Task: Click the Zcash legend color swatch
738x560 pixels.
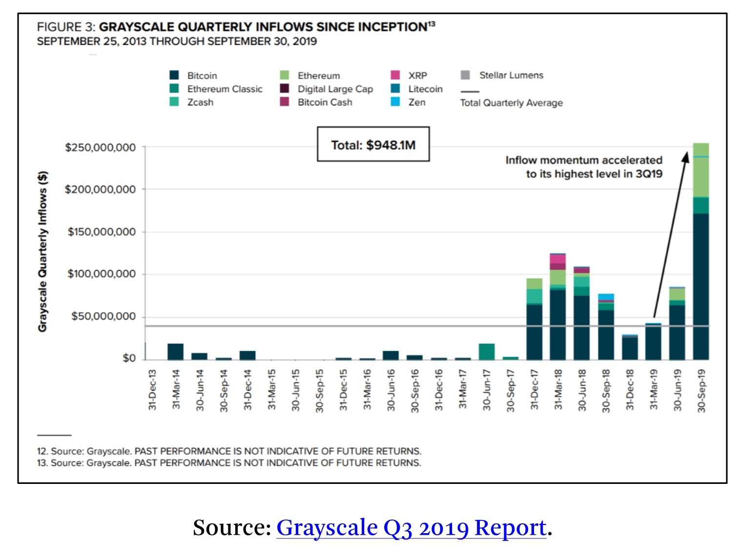Action: click(174, 101)
